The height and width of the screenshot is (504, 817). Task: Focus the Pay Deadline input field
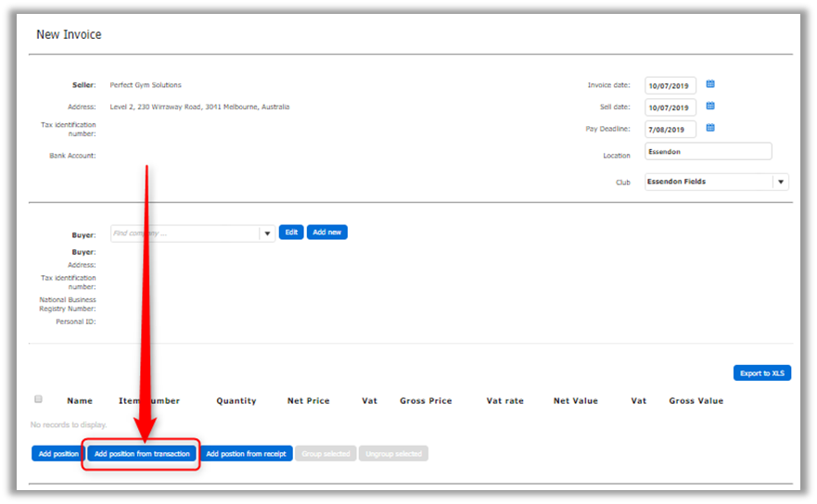click(x=670, y=130)
